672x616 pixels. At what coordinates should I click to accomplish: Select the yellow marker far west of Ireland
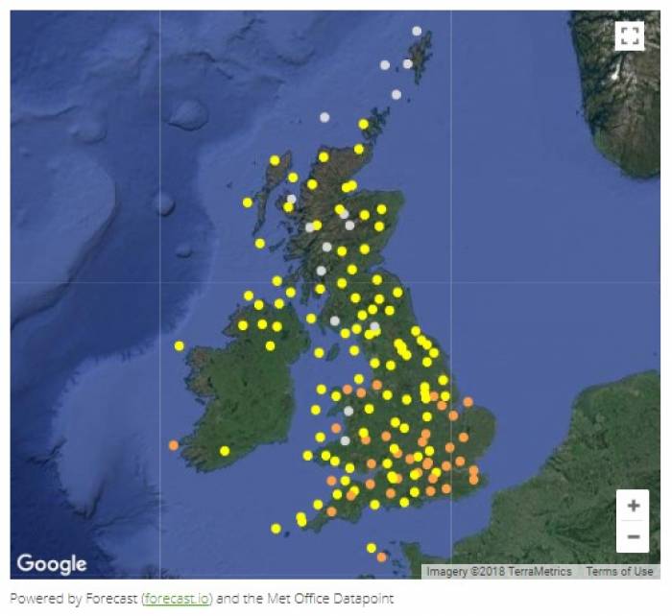tap(180, 345)
